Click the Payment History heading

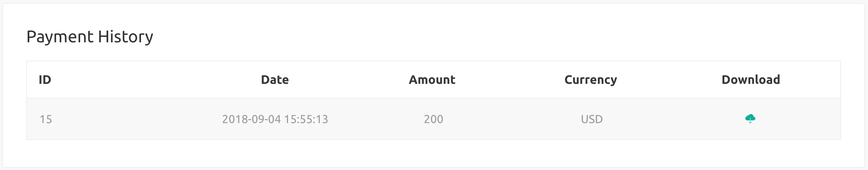[x=90, y=37]
